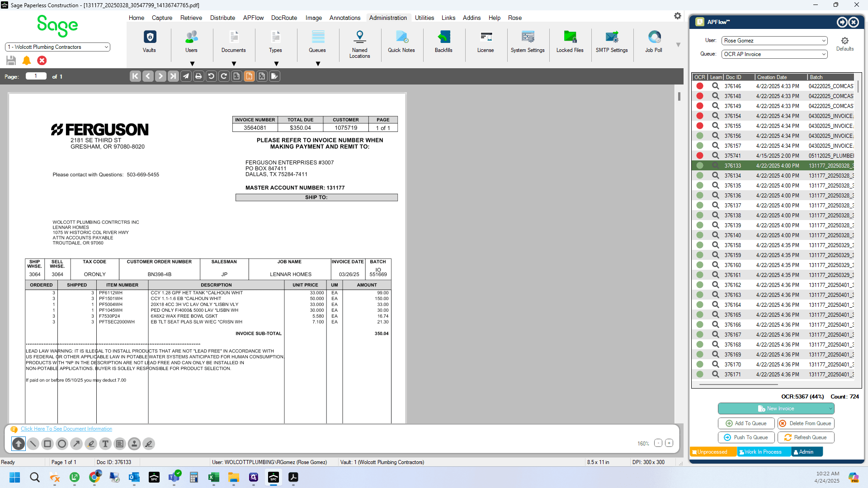Click the send paper-plane icon
This screenshot has height=488, width=868.
[186, 76]
